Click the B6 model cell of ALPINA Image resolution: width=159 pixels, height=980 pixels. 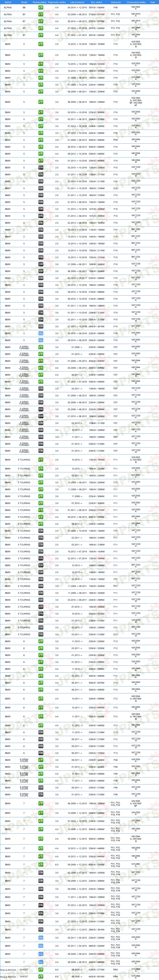24,8
